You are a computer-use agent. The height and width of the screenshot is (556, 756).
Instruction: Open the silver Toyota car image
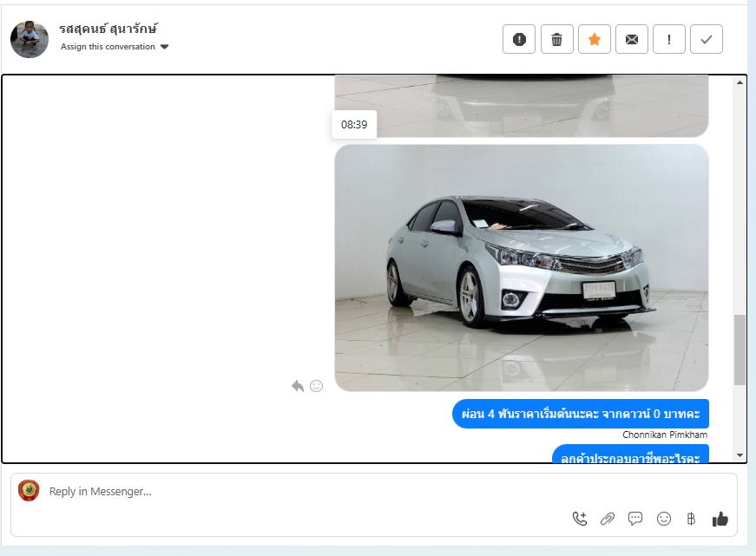click(521, 267)
